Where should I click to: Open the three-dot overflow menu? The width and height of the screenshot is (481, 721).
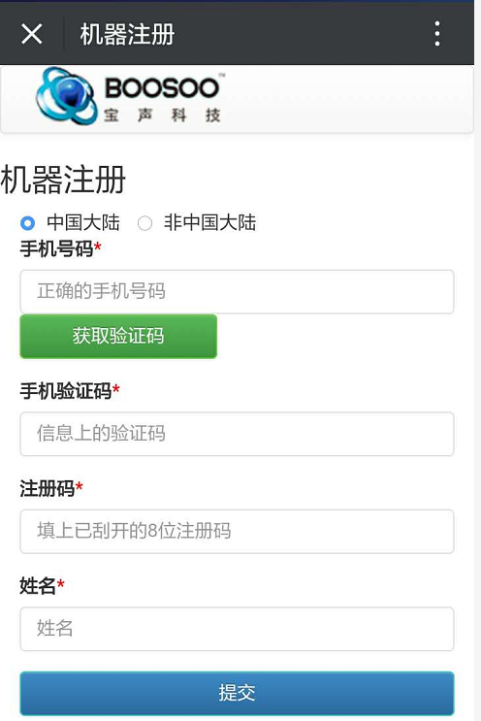coord(437,34)
